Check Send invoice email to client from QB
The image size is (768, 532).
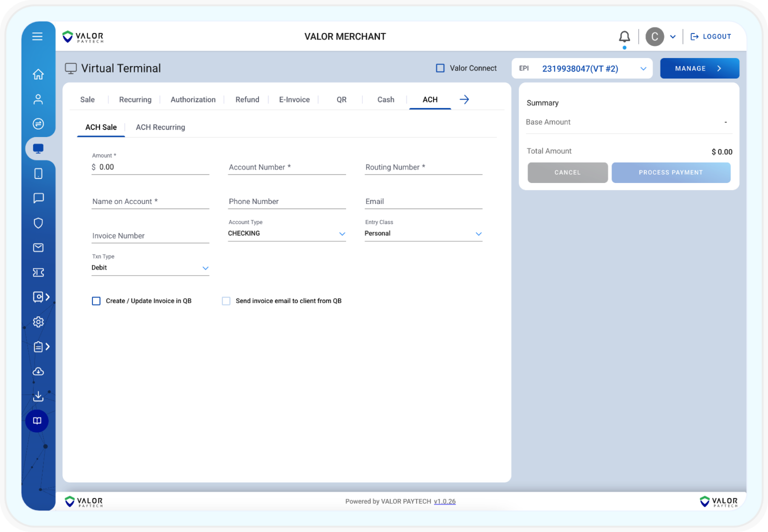point(226,301)
